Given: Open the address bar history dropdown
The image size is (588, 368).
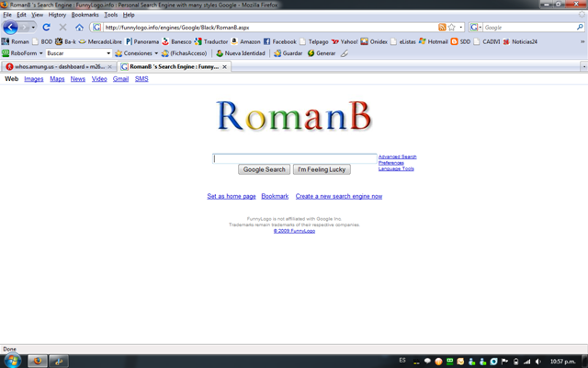Looking at the screenshot, I should click(x=461, y=28).
